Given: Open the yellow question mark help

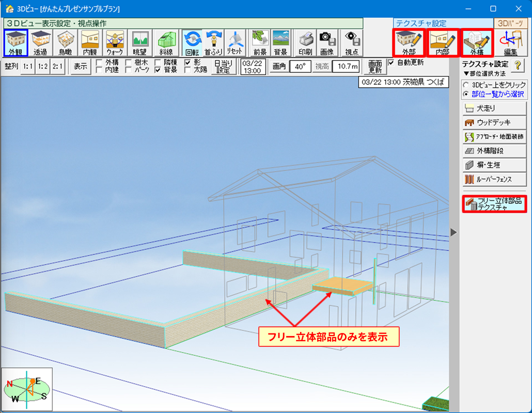Looking at the screenshot, I should pyautogui.click(x=518, y=65).
